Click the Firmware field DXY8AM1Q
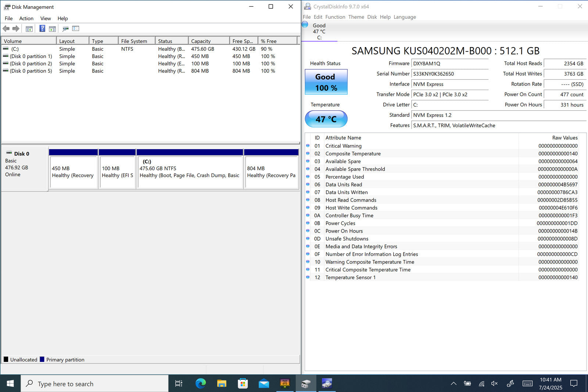This screenshot has height=392, width=588. click(x=449, y=64)
